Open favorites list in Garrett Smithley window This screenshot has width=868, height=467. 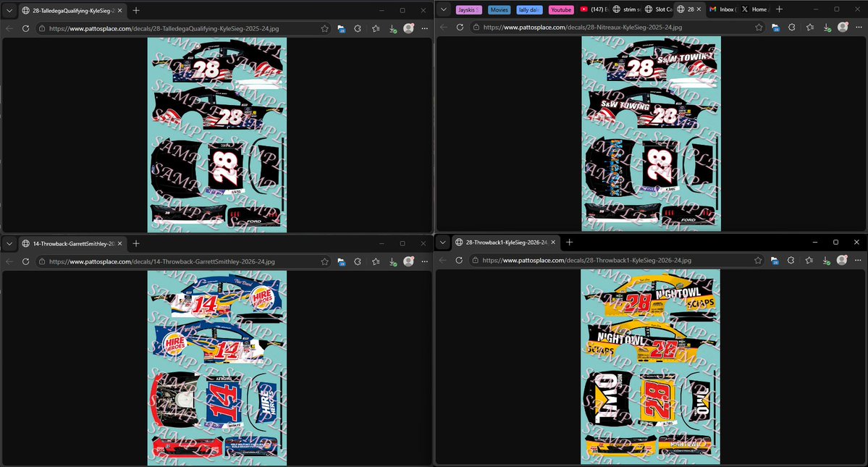[x=376, y=261]
